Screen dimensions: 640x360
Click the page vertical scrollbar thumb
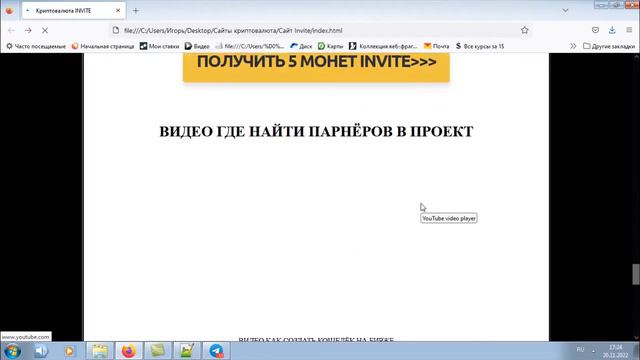[636, 274]
